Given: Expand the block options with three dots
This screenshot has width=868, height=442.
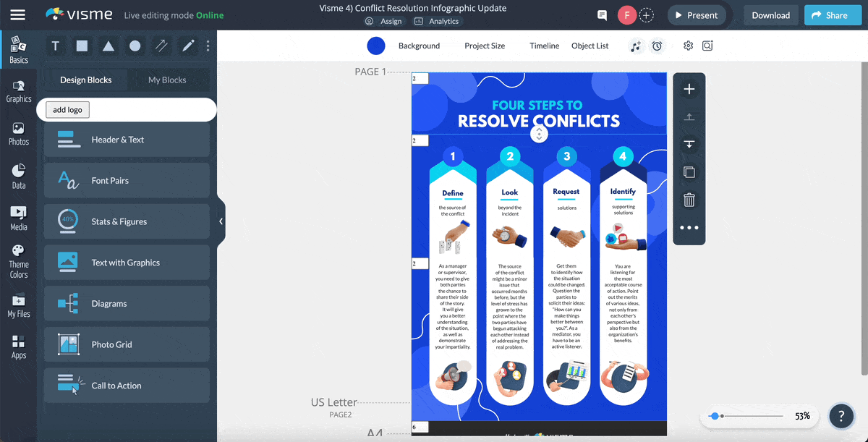Looking at the screenshot, I should pos(689,227).
